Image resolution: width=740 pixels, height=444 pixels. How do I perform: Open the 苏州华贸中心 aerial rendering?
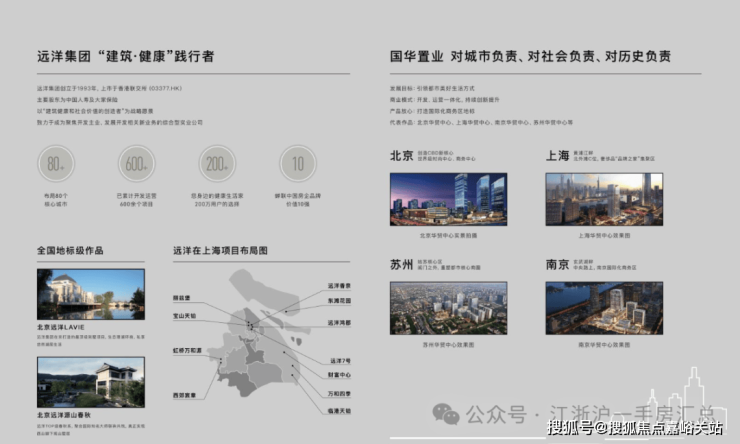coord(448,308)
